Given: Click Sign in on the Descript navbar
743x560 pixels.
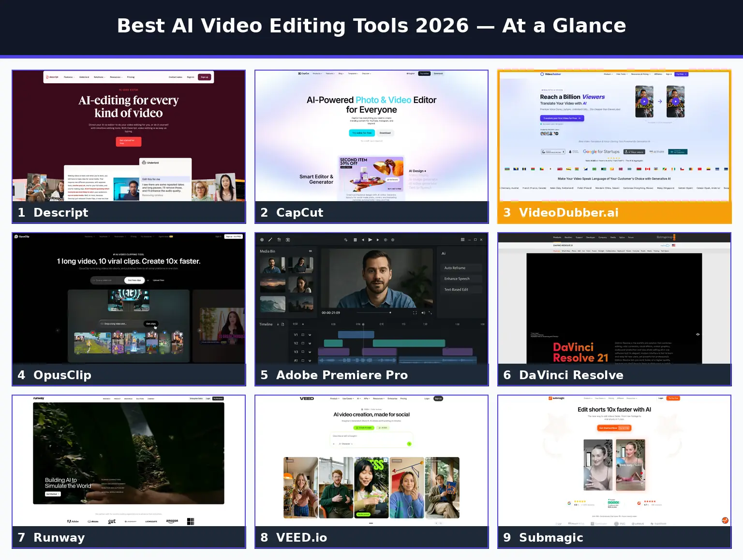Looking at the screenshot, I should [191, 77].
